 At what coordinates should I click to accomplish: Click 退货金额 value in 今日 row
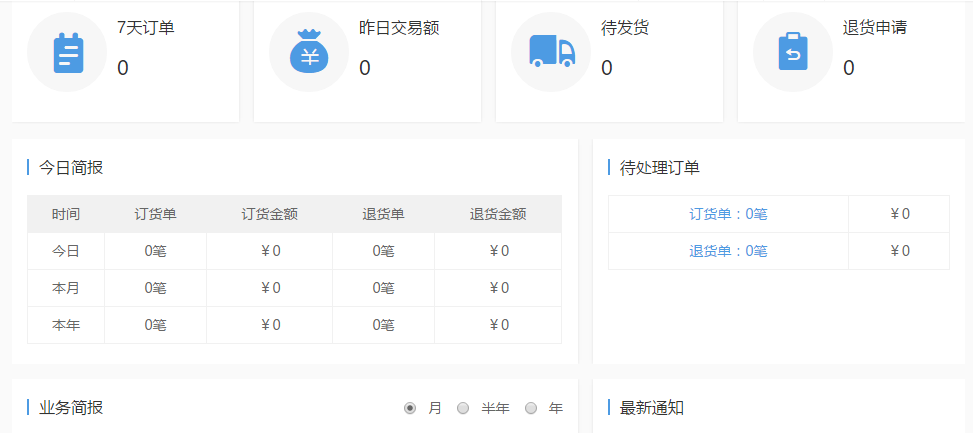click(498, 251)
